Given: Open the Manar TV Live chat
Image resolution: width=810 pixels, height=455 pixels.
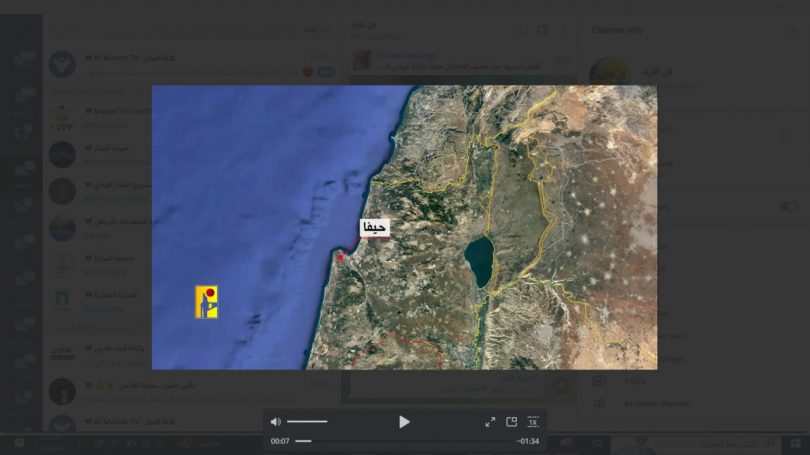Looking at the screenshot, I should (191, 118).
